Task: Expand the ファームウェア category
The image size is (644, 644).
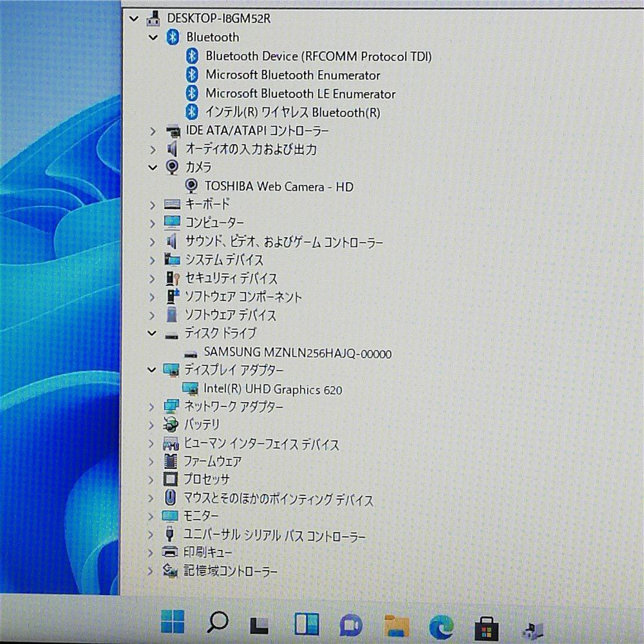Action: point(151,462)
